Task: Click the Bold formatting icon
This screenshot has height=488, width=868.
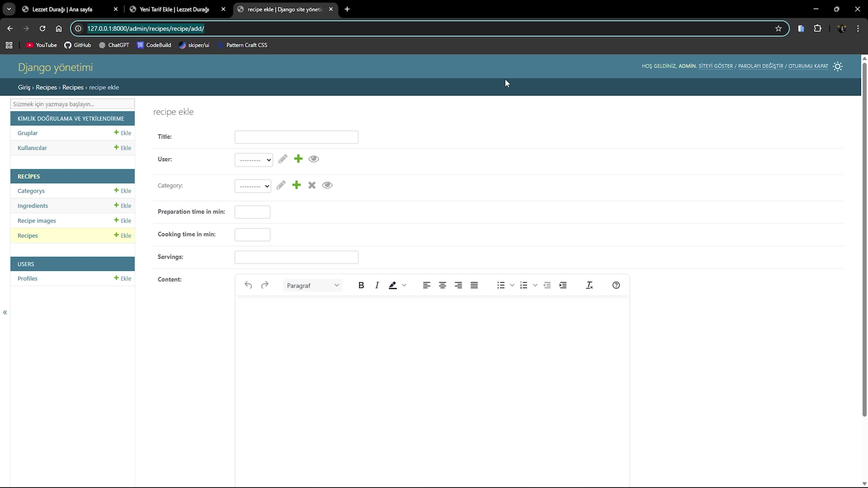Action: [x=361, y=285]
